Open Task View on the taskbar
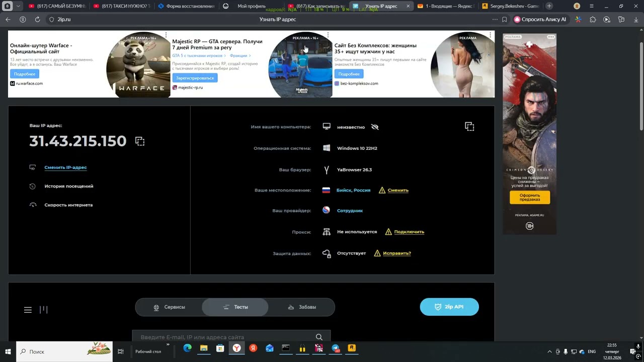Screen dimensions: 644x362 (120, 351)
